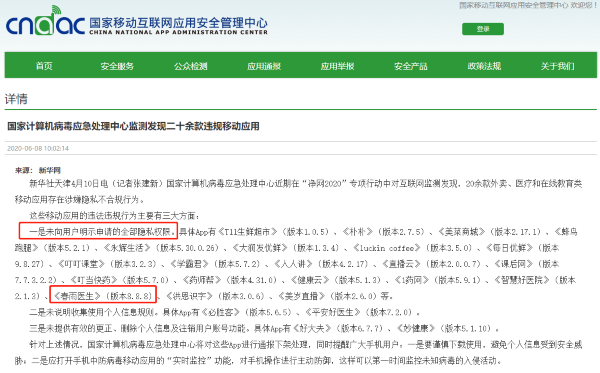Click the text 《必胜客》
The image size is (600, 373).
[220, 312]
